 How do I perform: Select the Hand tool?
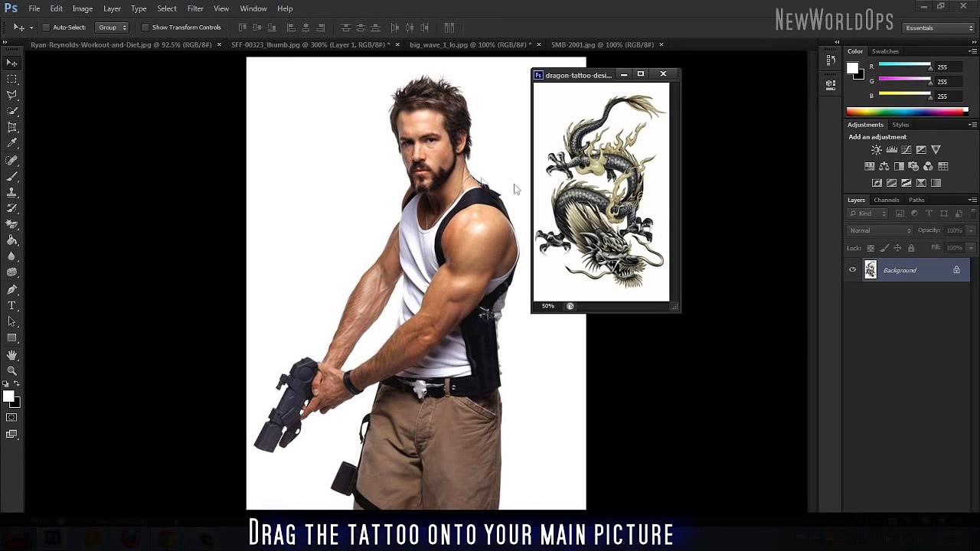click(x=12, y=355)
